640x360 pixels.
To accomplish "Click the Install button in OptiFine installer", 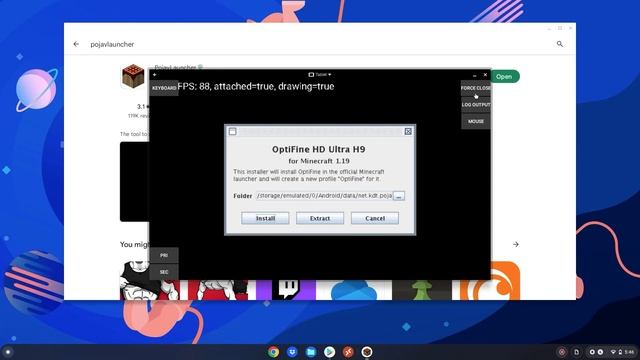I will pos(265,218).
